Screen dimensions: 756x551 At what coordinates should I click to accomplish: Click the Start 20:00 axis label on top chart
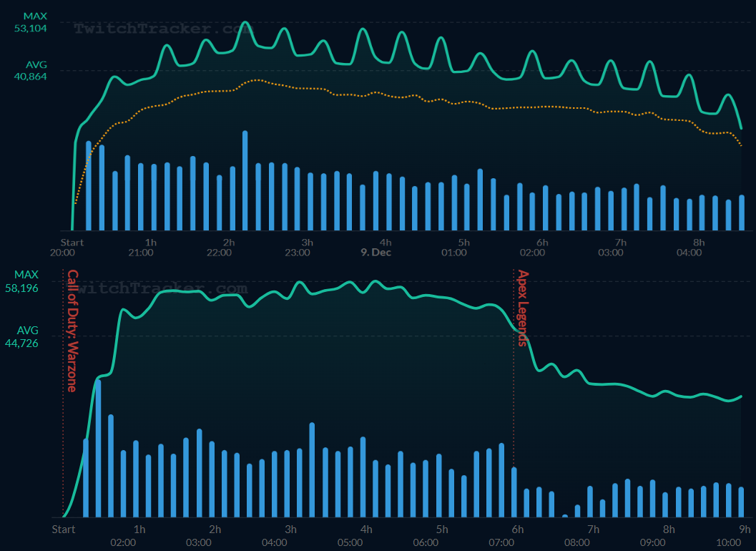(x=68, y=248)
